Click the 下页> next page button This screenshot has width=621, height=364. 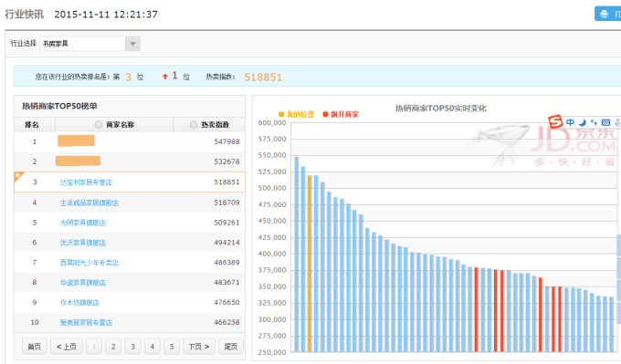pos(199,347)
